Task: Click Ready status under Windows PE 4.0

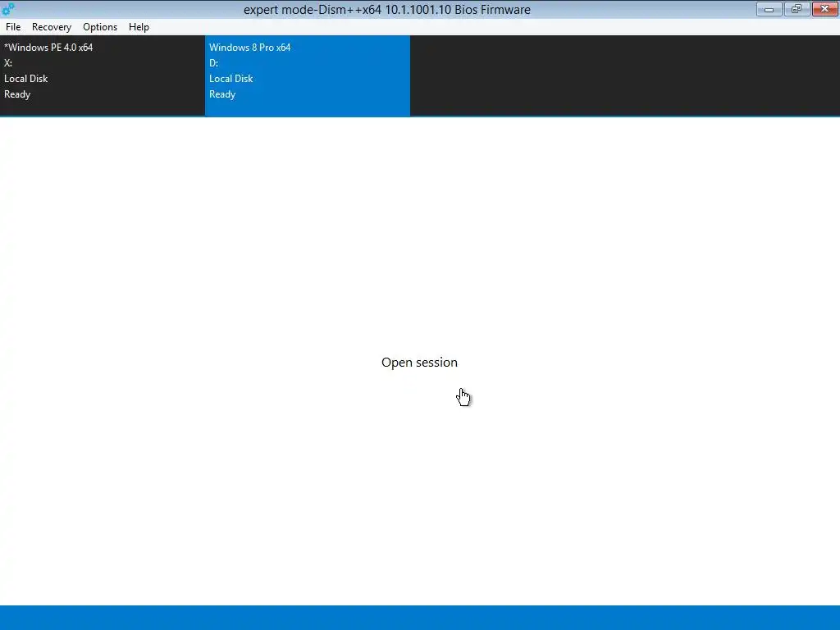Action: [17, 94]
